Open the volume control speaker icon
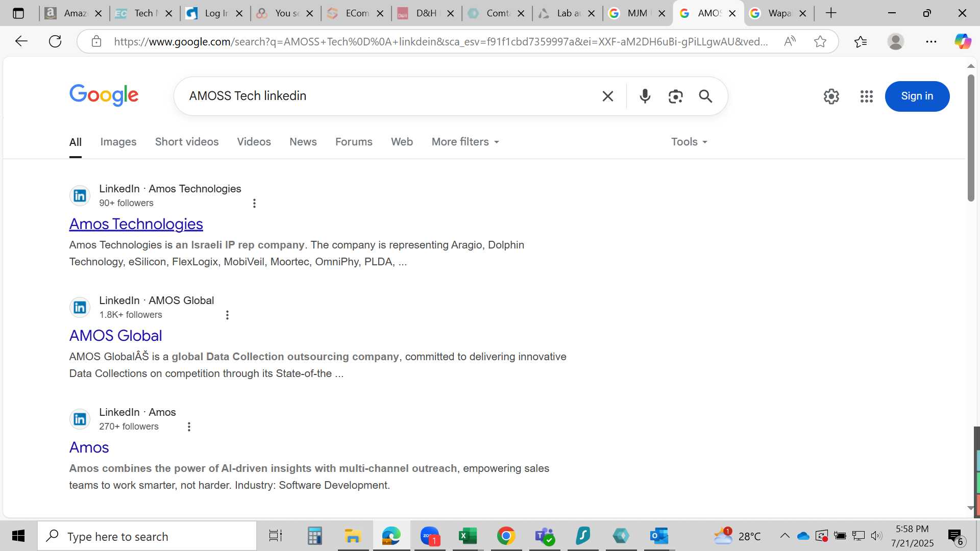The image size is (980, 551). coord(876,536)
